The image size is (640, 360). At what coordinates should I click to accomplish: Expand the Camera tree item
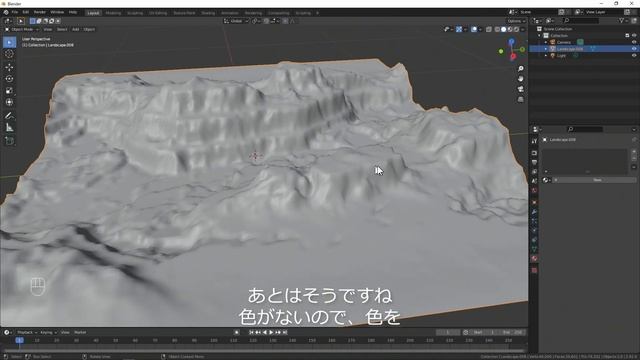546,42
